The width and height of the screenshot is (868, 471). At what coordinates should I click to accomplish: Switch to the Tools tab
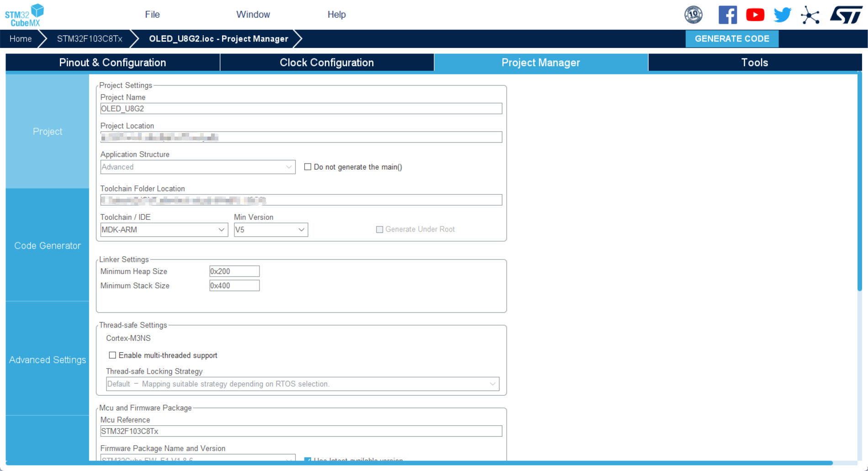(755, 63)
